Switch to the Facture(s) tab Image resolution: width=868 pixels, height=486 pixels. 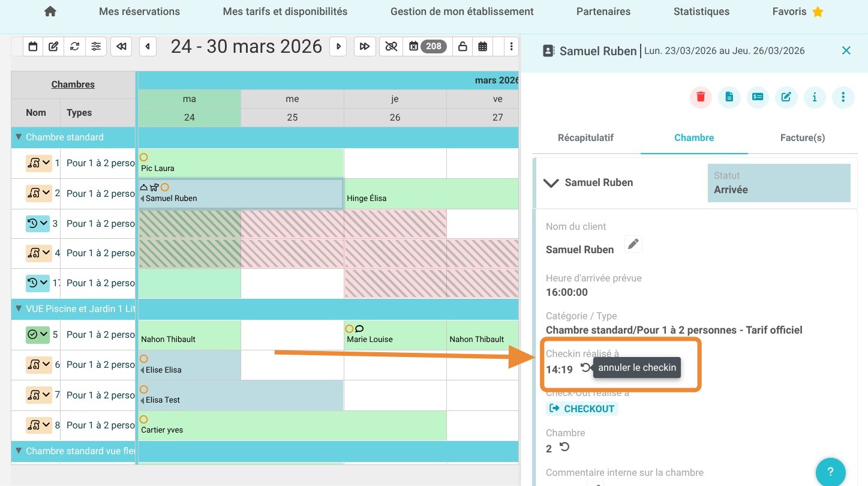[x=803, y=137]
